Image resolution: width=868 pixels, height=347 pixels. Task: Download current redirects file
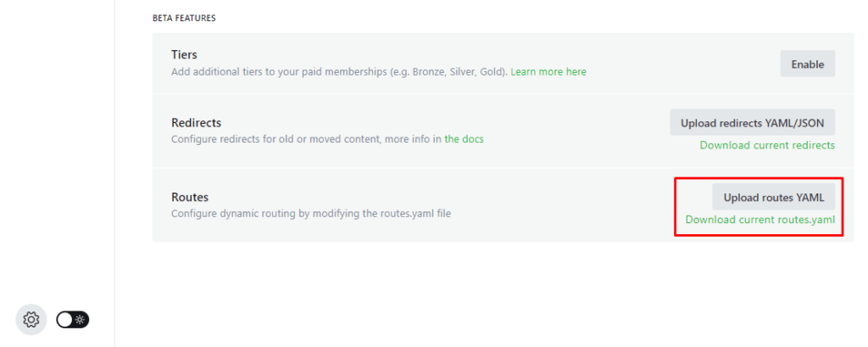pos(766,145)
